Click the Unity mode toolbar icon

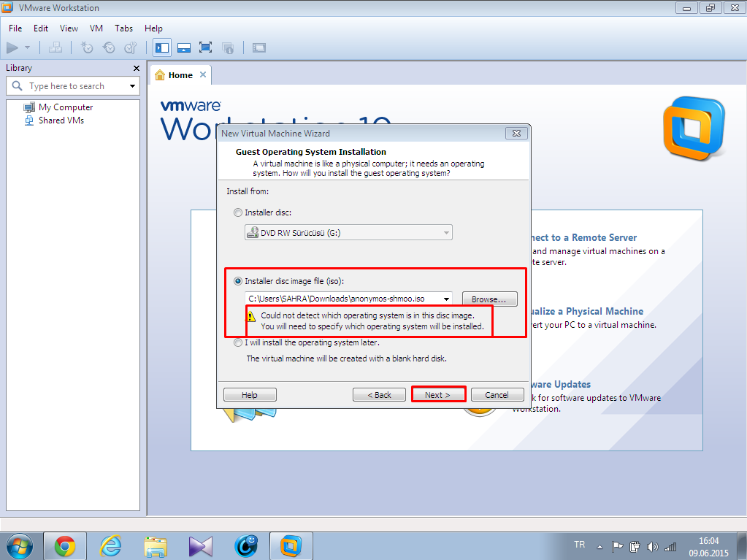(228, 47)
